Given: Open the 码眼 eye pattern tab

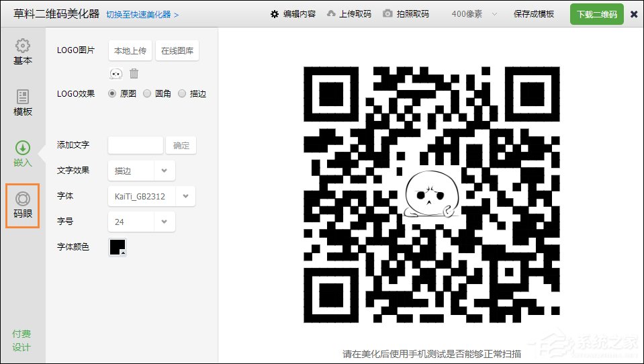Looking at the screenshot, I should click(x=23, y=206).
